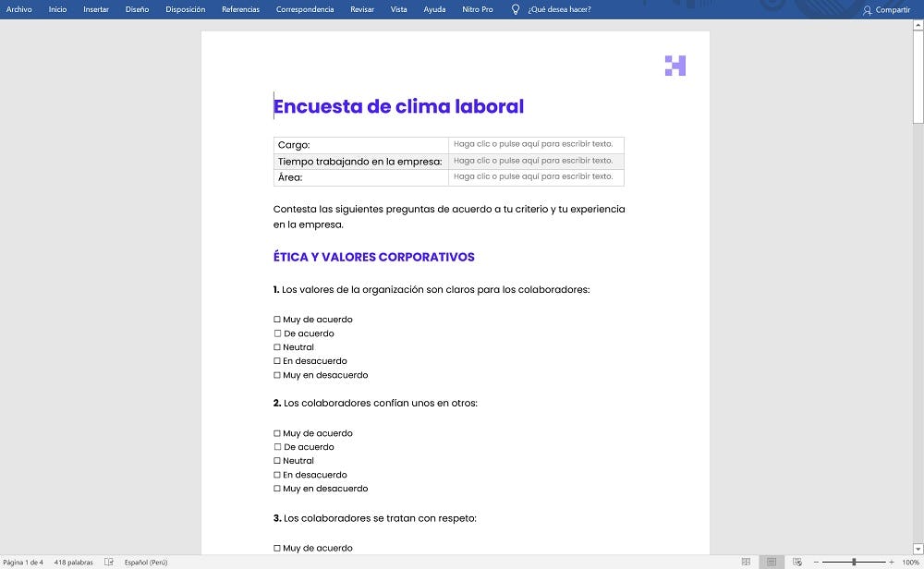Click the Cargo text input field

point(536,144)
